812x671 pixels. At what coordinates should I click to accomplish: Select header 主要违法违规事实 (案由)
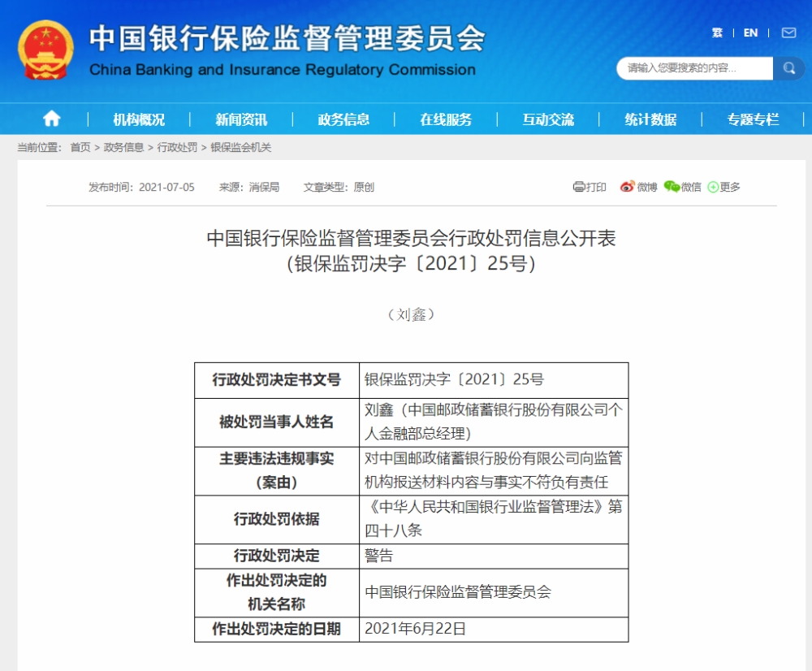click(277, 470)
